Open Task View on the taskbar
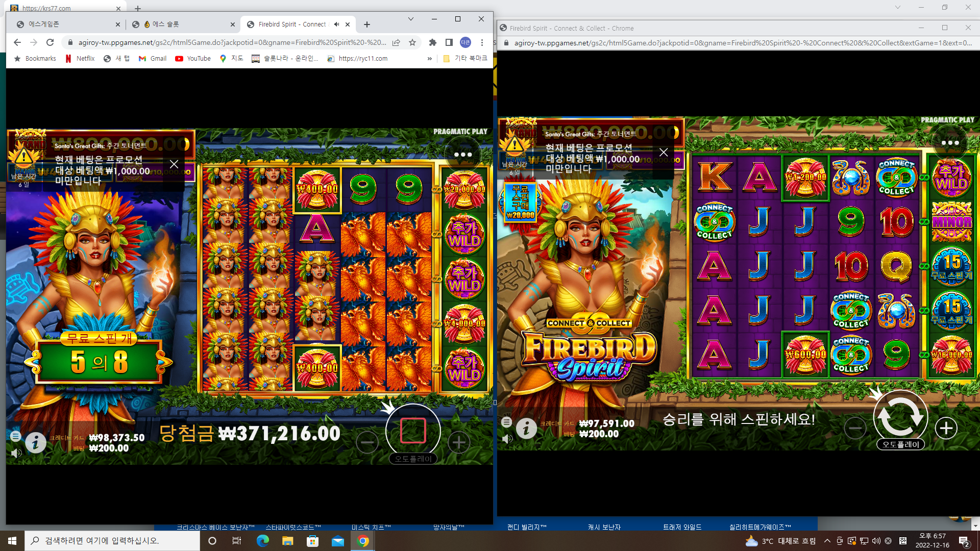 pos(237,541)
